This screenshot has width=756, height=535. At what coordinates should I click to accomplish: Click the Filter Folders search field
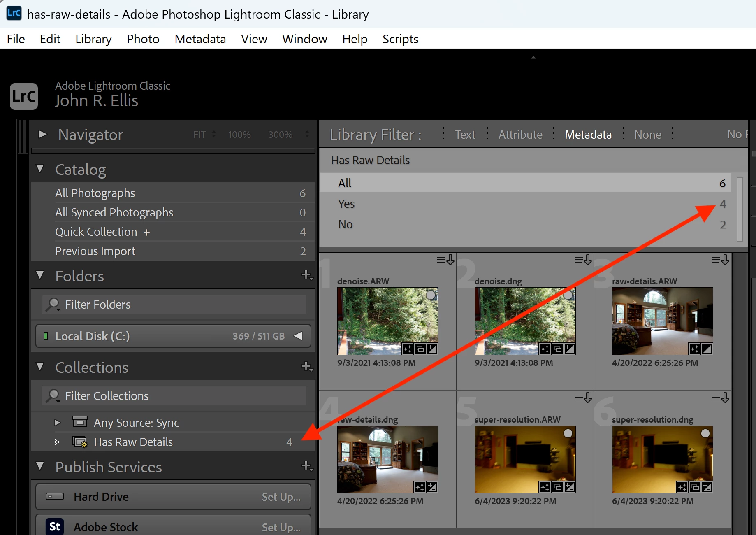[174, 305]
